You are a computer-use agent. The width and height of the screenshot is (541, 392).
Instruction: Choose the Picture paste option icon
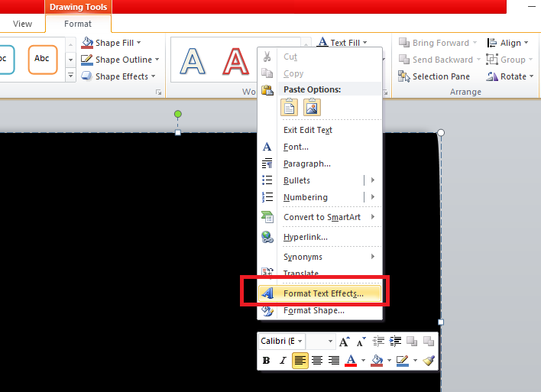click(x=311, y=108)
